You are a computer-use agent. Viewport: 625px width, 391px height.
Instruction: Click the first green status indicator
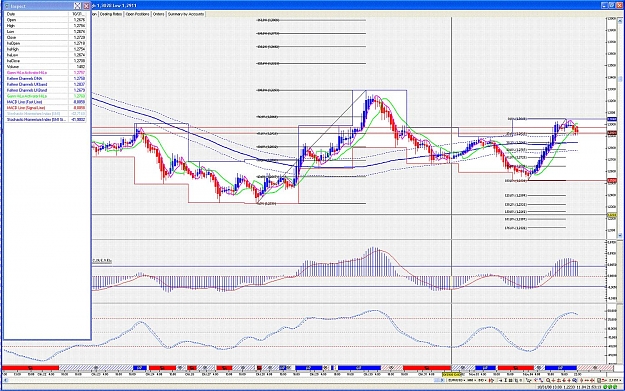605,387
